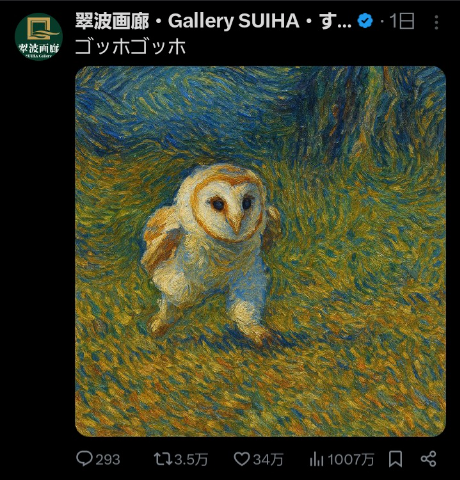Click the ゴッホゴッホ post text
The image size is (460, 480).
click(130, 47)
